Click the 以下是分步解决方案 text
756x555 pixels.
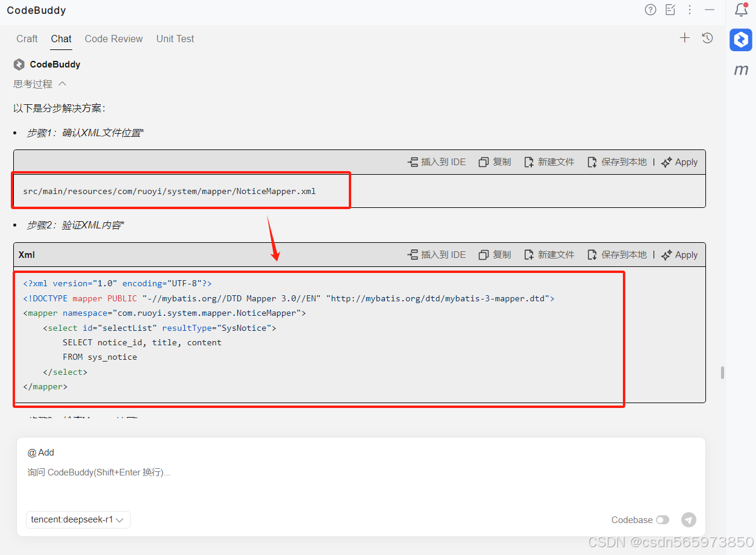point(60,108)
